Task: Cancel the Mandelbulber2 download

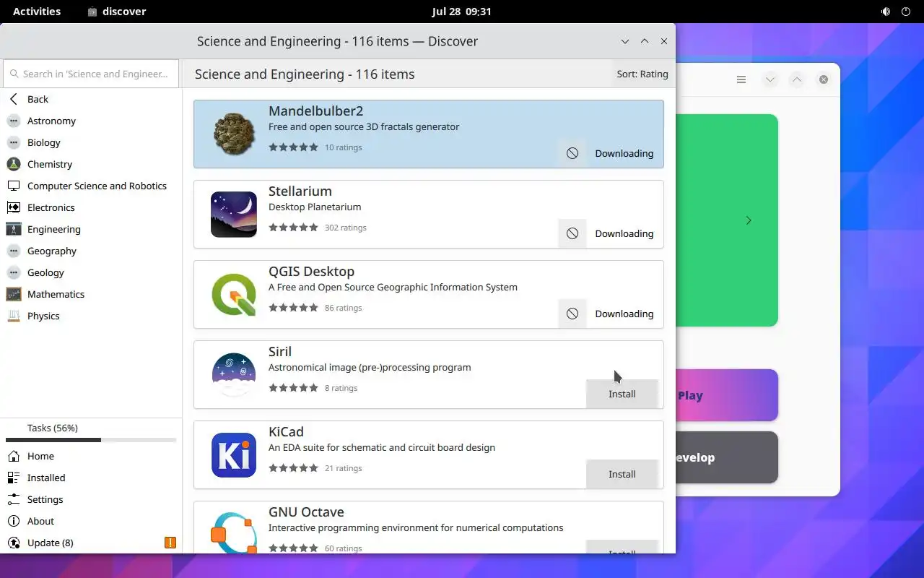Action: click(x=572, y=153)
